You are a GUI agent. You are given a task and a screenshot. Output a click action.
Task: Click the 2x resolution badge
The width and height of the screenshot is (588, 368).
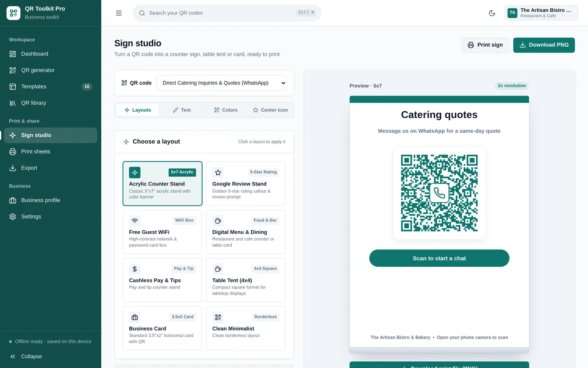pyautogui.click(x=512, y=86)
